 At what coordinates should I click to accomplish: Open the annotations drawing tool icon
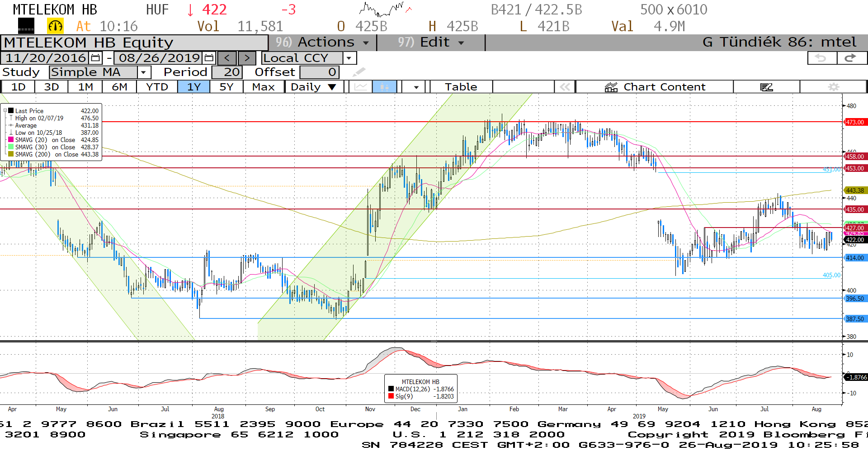click(x=766, y=87)
